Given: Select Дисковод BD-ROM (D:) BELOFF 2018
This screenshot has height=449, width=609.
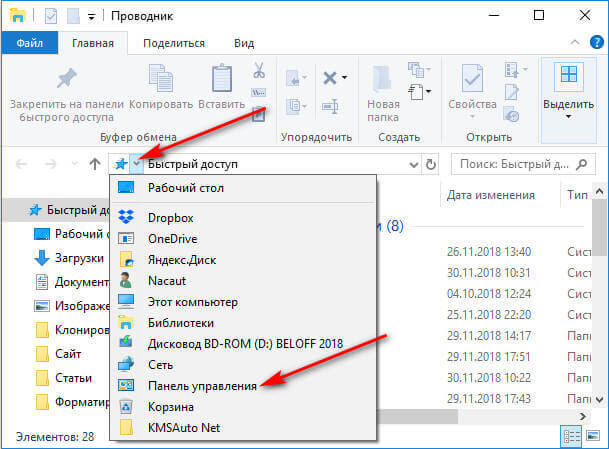Looking at the screenshot, I should [243, 344].
